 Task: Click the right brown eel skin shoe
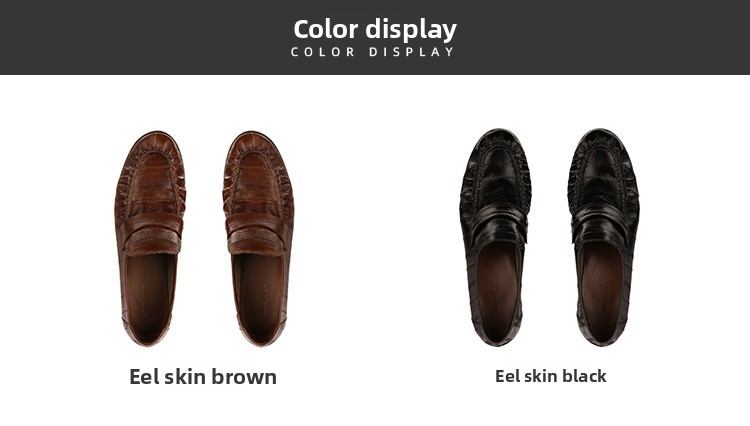point(258,239)
